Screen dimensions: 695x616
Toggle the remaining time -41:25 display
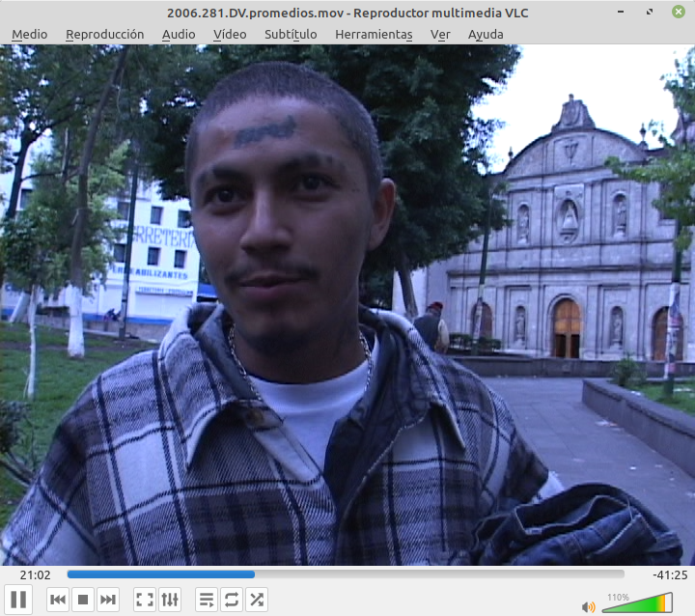(670, 575)
